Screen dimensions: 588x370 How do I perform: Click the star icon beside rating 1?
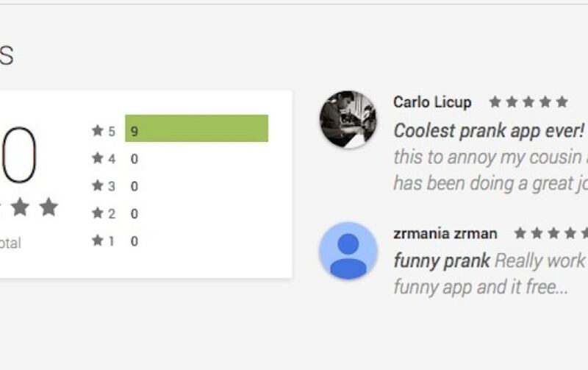98,241
